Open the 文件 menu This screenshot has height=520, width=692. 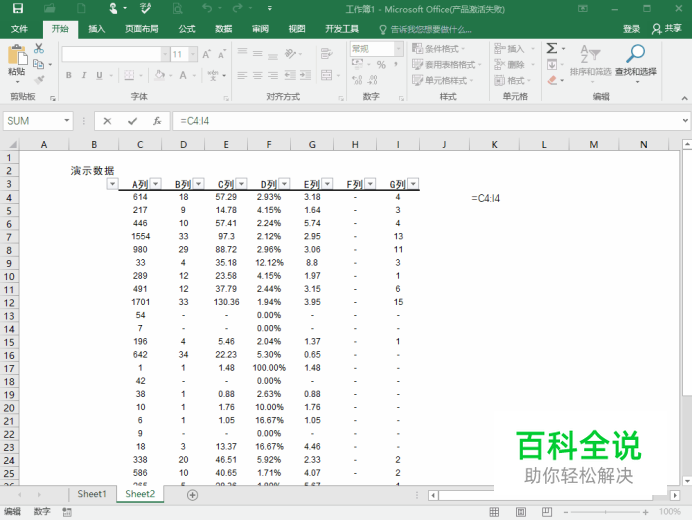(19, 29)
